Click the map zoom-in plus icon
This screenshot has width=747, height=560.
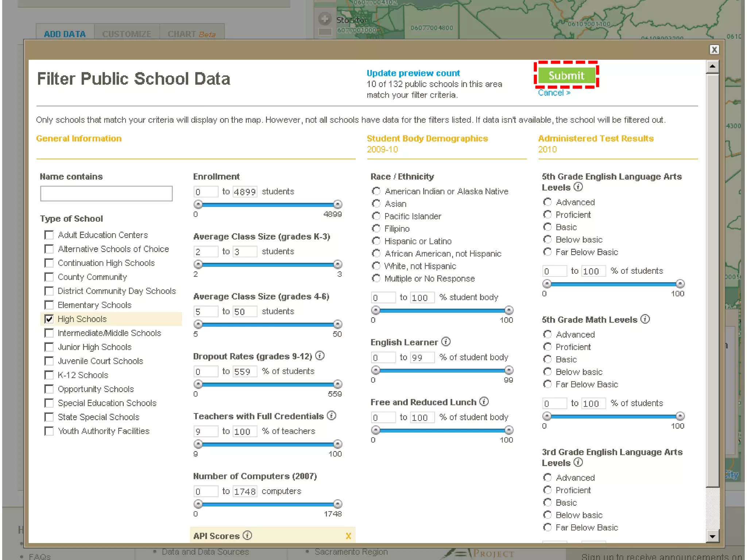click(x=324, y=19)
